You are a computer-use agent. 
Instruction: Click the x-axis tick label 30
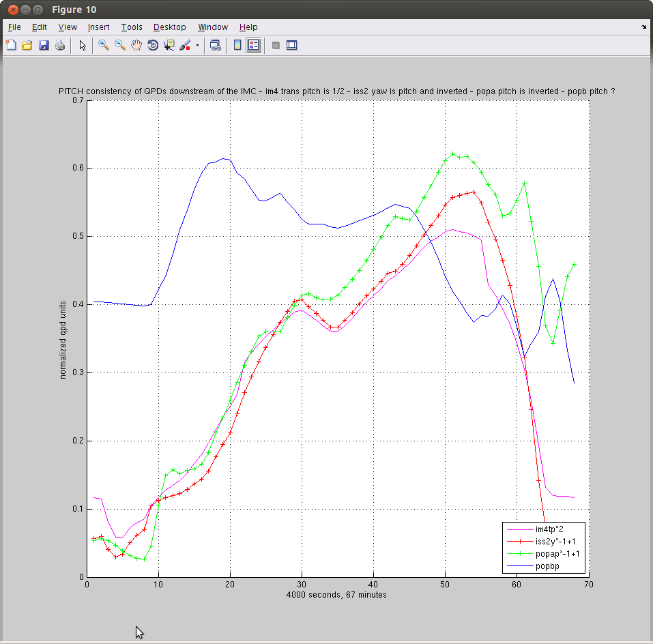[x=302, y=584]
